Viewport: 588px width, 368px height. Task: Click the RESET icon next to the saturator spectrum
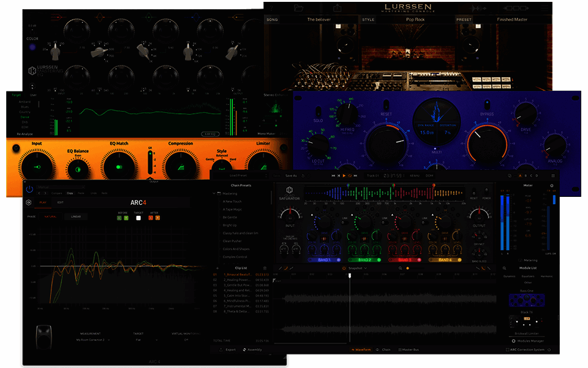point(473,194)
